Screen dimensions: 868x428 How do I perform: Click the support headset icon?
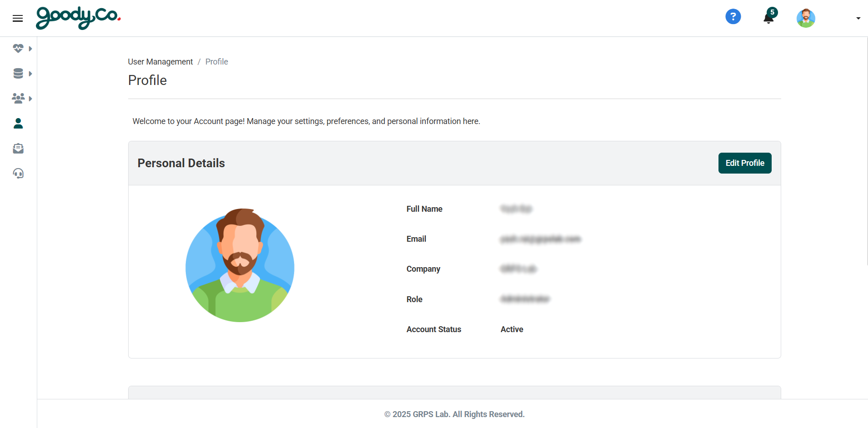[18, 173]
